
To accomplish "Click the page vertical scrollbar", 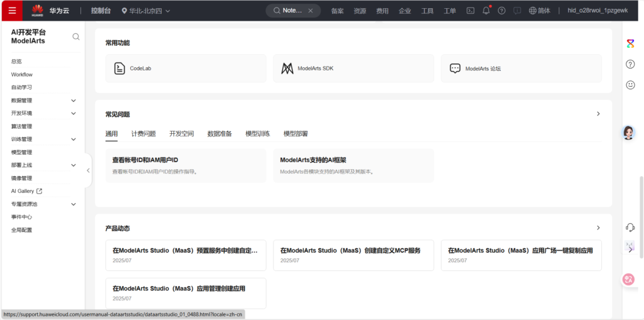I will point(641,218).
